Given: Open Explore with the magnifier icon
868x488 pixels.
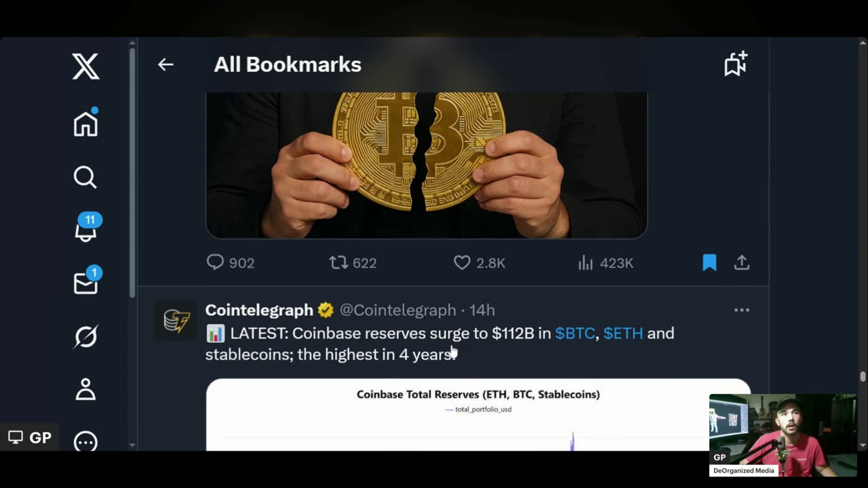Looking at the screenshot, I should click(85, 177).
